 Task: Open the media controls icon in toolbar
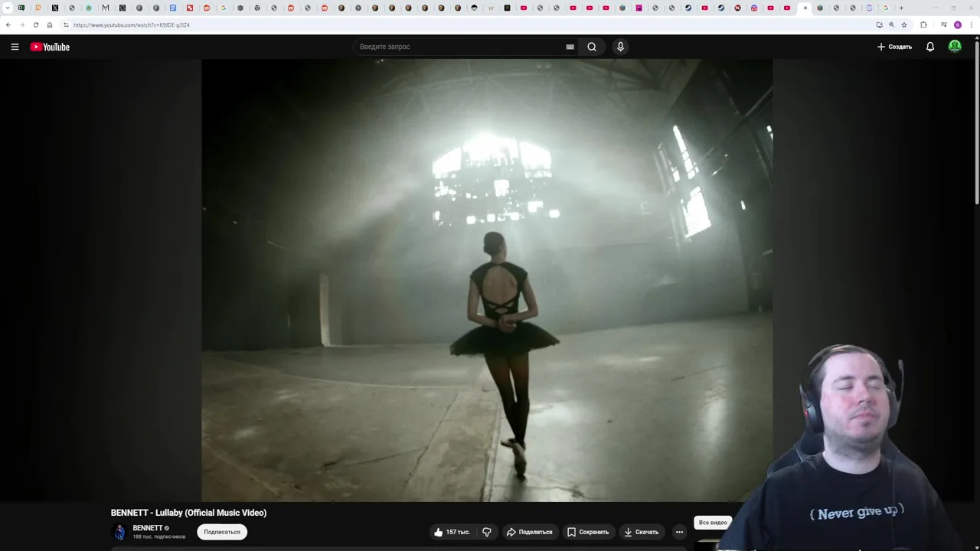tap(943, 24)
